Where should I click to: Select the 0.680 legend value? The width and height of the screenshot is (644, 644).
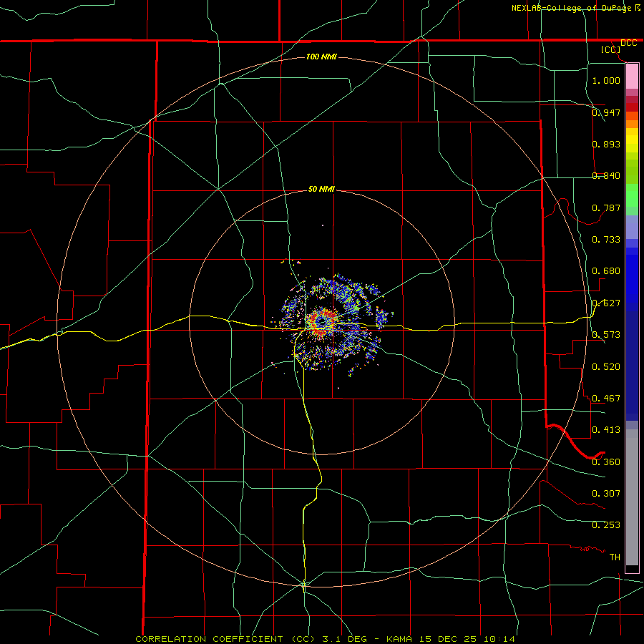coord(606,270)
